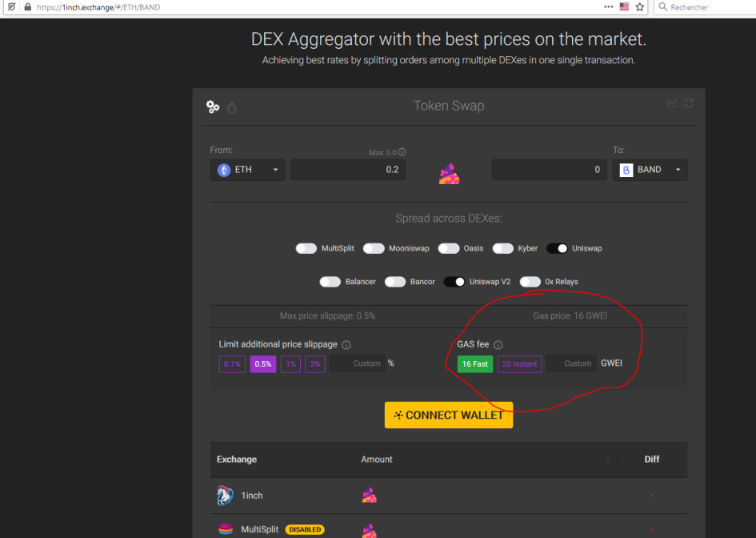The image size is (756, 538).
Task: Select 0.1% slippage
Action: [x=232, y=363]
